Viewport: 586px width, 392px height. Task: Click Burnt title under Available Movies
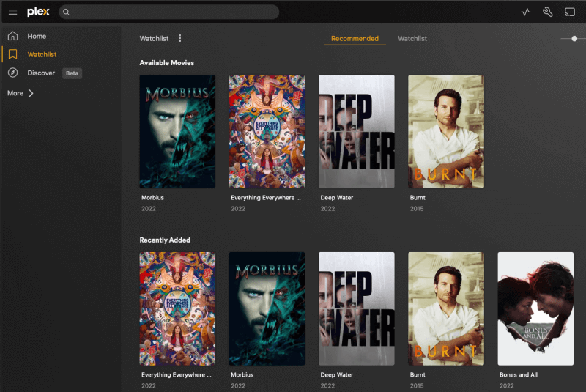[418, 198]
